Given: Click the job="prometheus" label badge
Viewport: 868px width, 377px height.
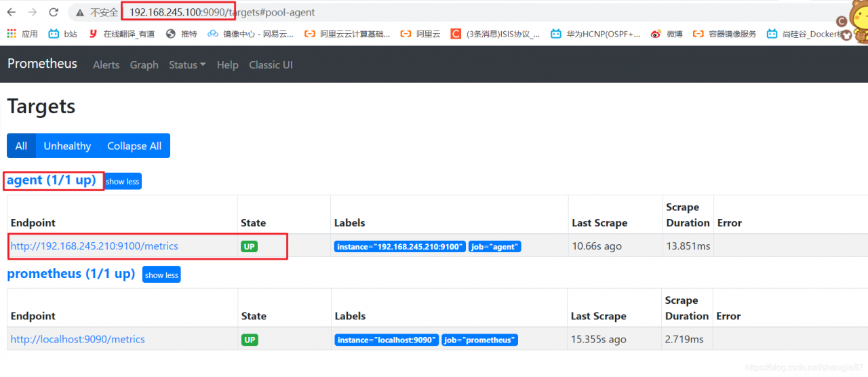Looking at the screenshot, I should click(x=479, y=340).
